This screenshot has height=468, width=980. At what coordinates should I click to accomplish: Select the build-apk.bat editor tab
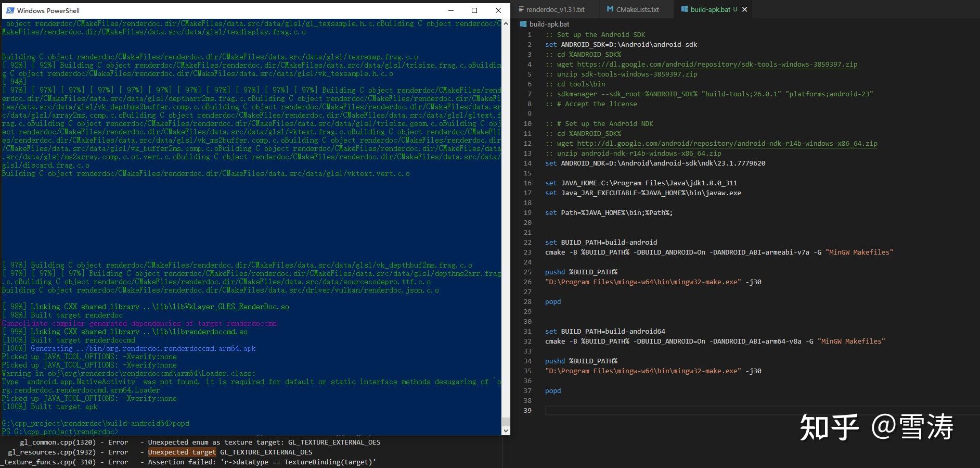[714, 9]
